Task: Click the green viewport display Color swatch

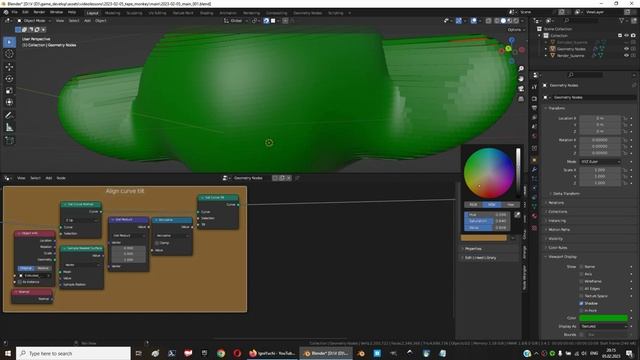Action: [603, 318]
